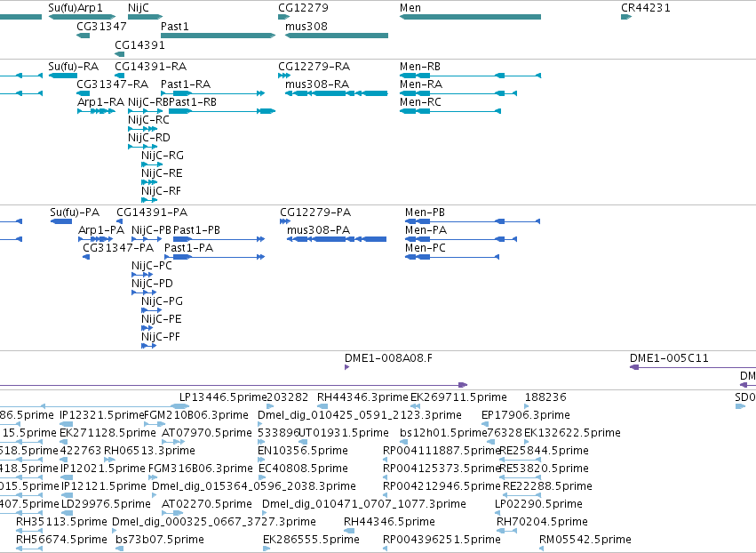756x553 pixels.
Task: Open the Su(fu)-RA transcript label
Action: pos(73,66)
